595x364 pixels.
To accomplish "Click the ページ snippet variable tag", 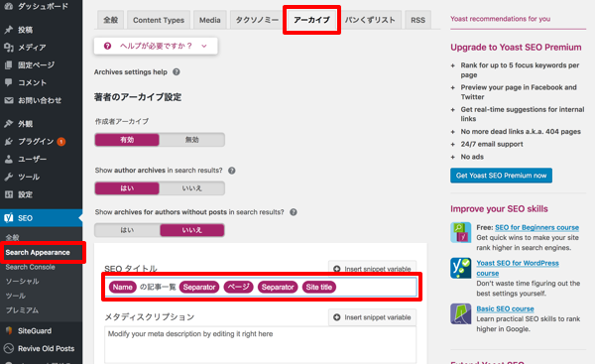I will (238, 287).
